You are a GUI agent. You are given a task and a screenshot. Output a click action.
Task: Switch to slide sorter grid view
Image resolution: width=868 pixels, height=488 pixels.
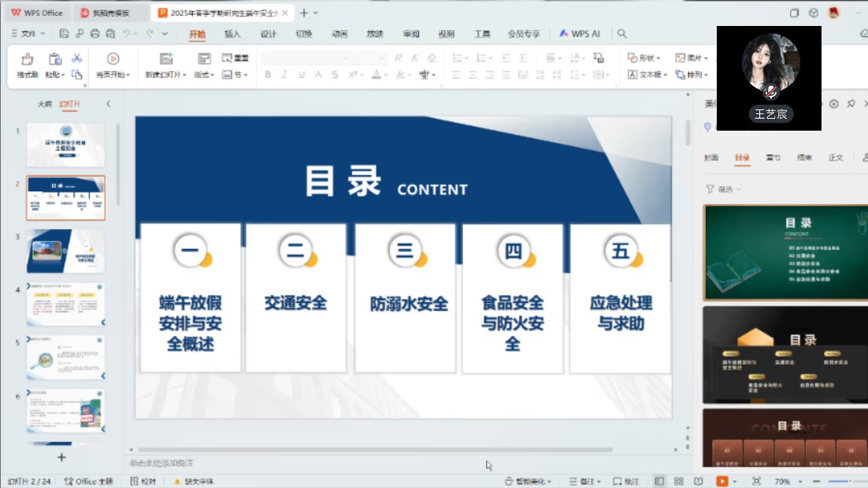[x=678, y=481]
